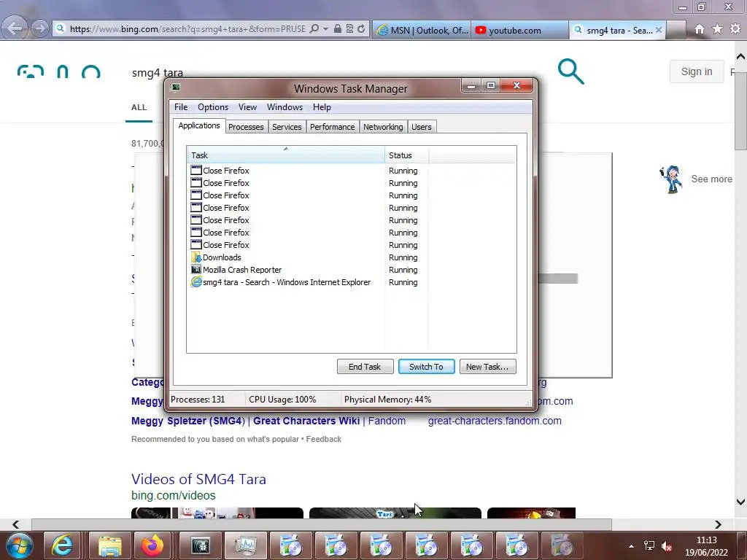Open File menu in Task Manager
This screenshot has height=560, width=747.
tap(181, 107)
